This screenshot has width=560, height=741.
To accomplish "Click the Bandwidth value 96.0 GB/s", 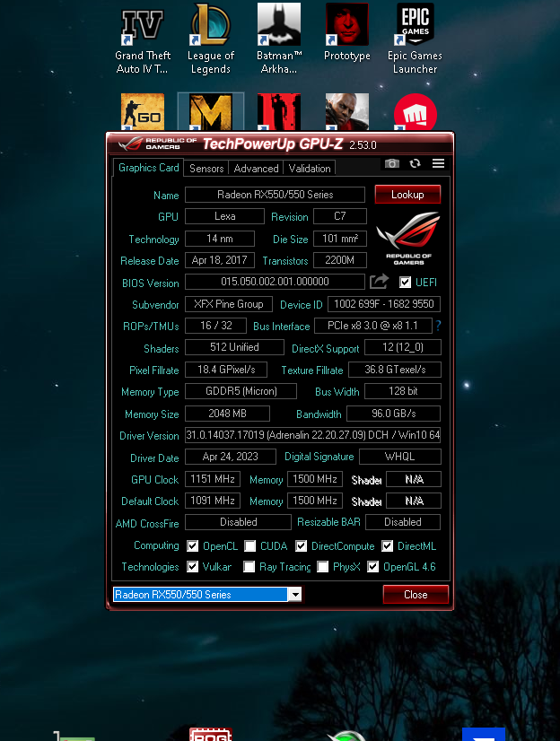I will pyautogui.click(x=394, y=414).
